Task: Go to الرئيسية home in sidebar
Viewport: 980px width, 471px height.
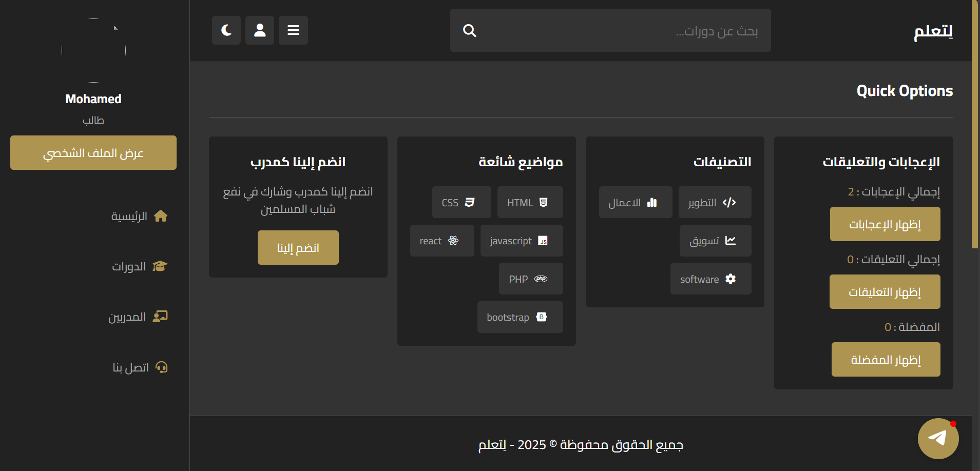Action: pyautogui.click(x=139, y=216)
